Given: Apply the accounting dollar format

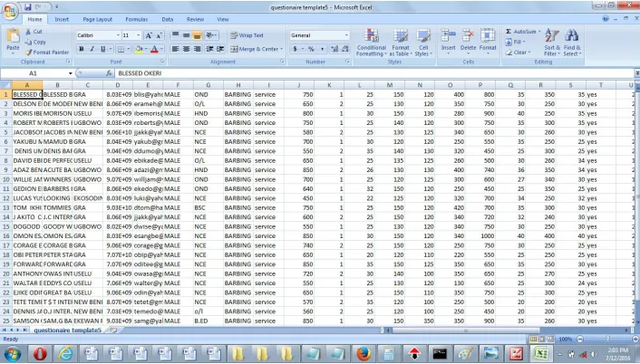Looking at the screenshot, I should pos(296,49).
